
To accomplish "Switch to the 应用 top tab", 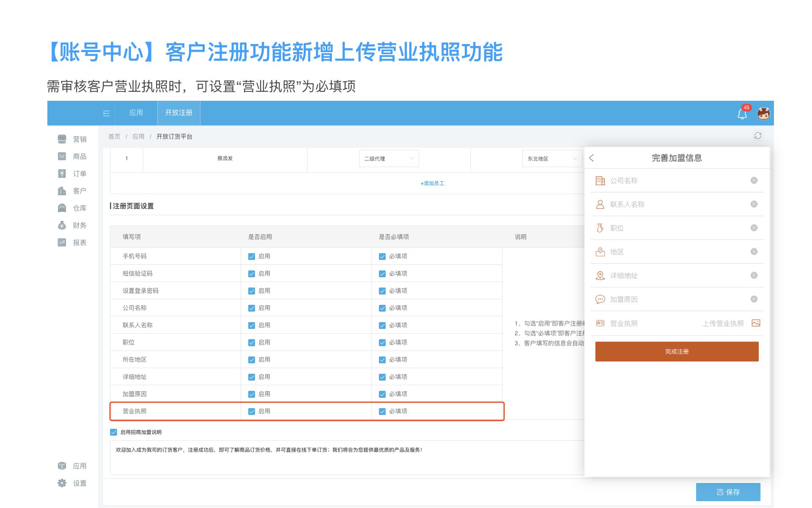I will (136, 113).
